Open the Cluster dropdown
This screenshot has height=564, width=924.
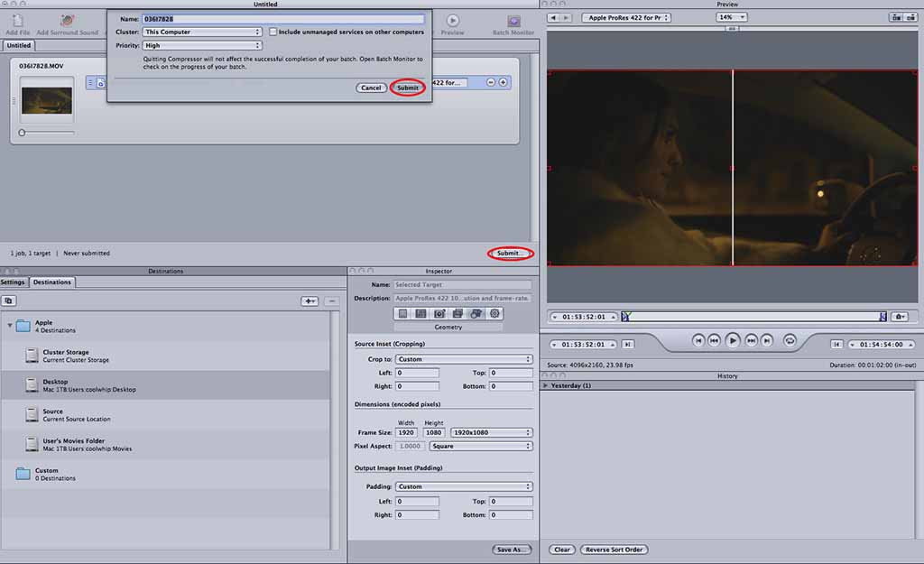(202, 32)
